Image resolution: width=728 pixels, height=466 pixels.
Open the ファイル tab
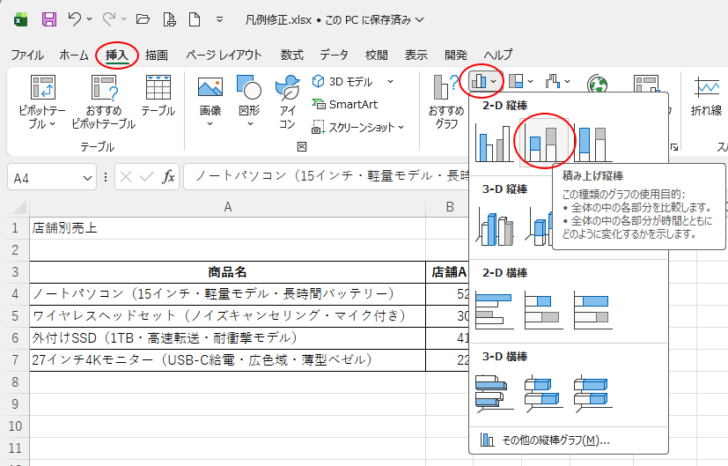(27, 55)
